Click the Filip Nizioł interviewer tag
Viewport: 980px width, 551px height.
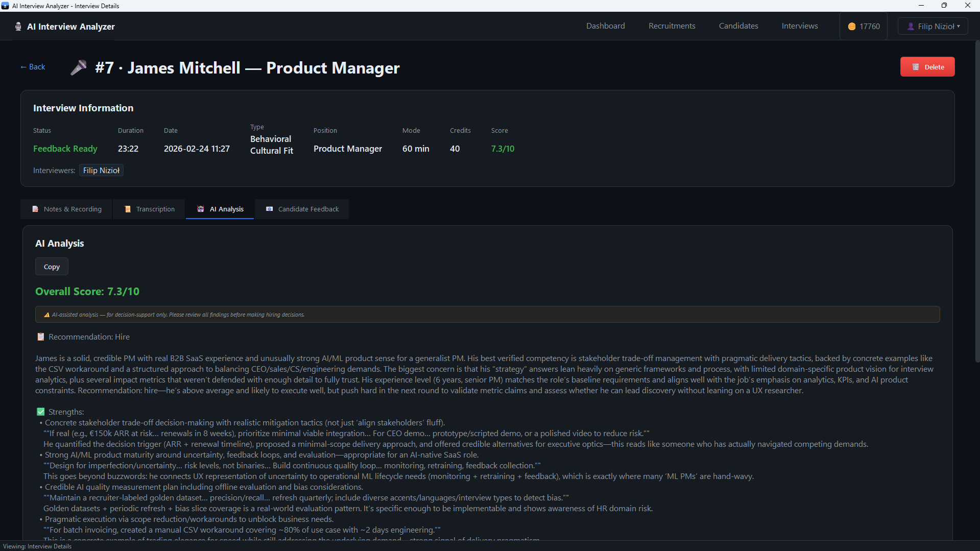101,171
